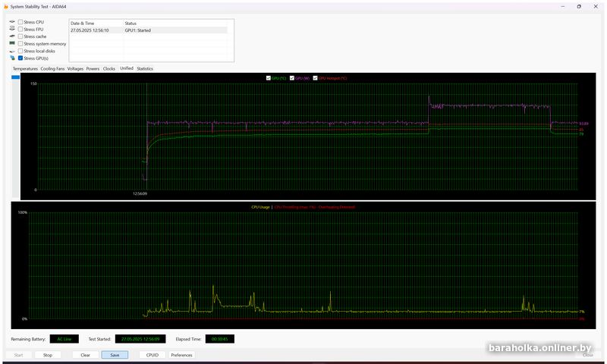
Task: Toggle the GPU (W) graph series checkbox
Action: (x=292, y=78)
